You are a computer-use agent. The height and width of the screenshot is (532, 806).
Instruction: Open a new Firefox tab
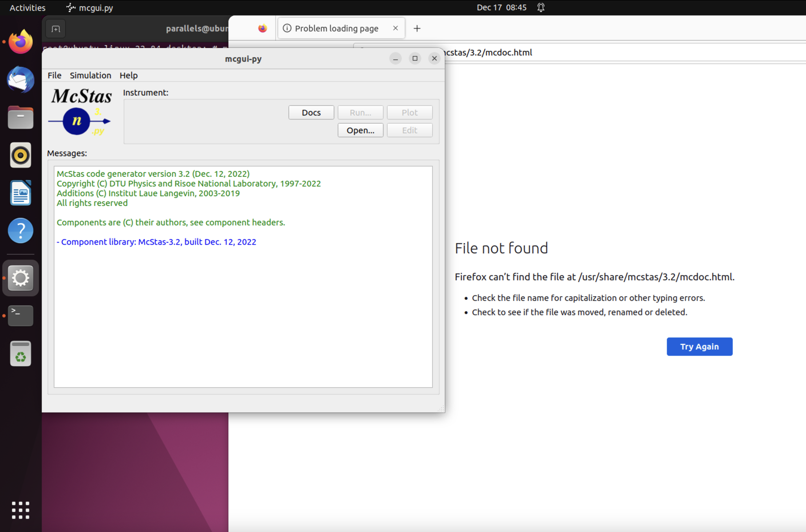(x=416, y=28)
